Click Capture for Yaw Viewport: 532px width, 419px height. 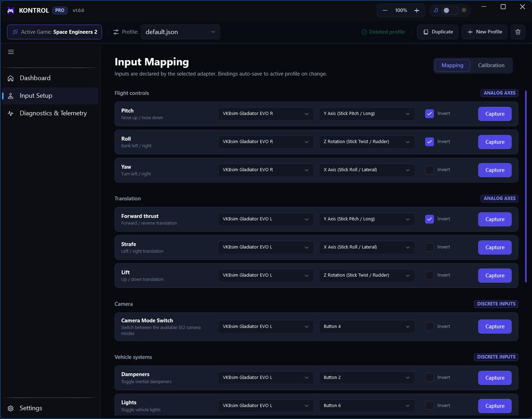pyautogui.click(x=495, y=170)
